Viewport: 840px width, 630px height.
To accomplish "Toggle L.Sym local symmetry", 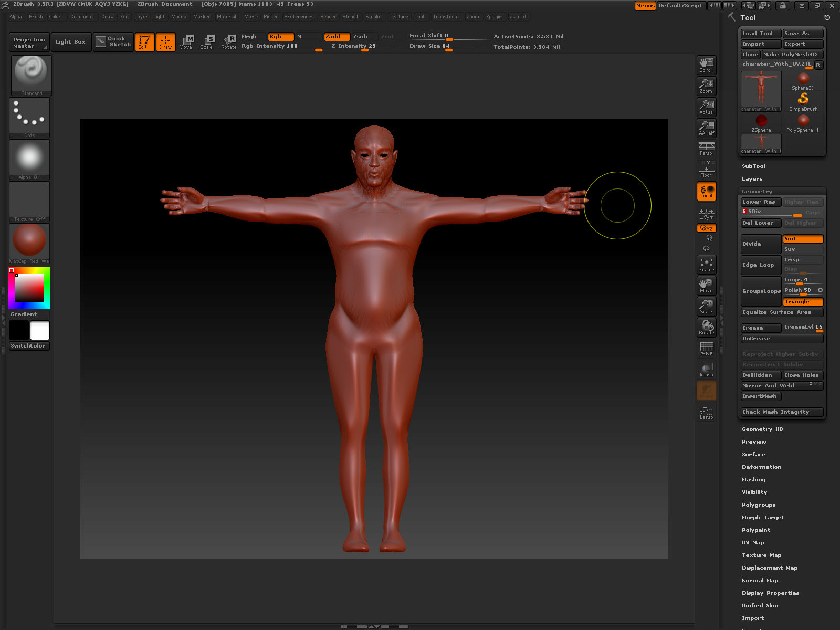I will (707, 214).
